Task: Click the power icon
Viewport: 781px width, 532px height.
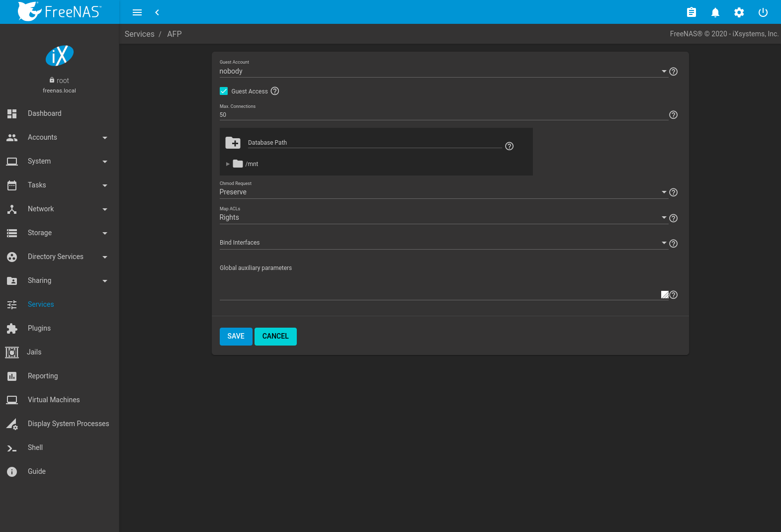Action: coord(763,12)
